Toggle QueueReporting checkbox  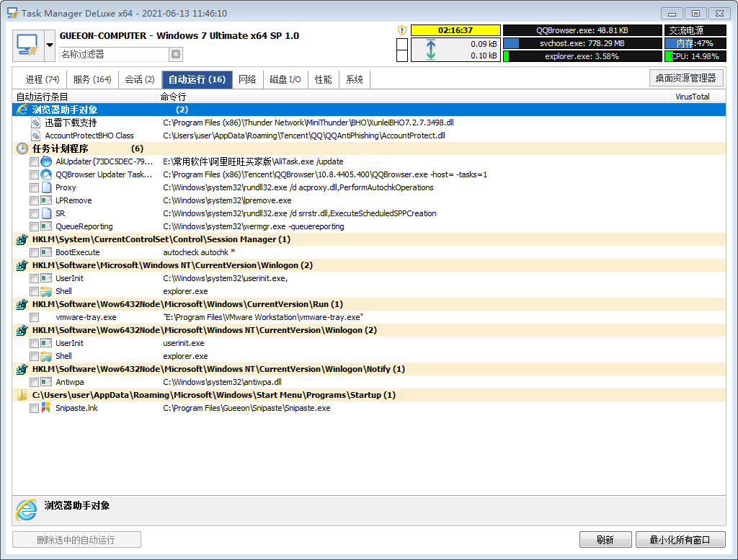coord(34,227)
